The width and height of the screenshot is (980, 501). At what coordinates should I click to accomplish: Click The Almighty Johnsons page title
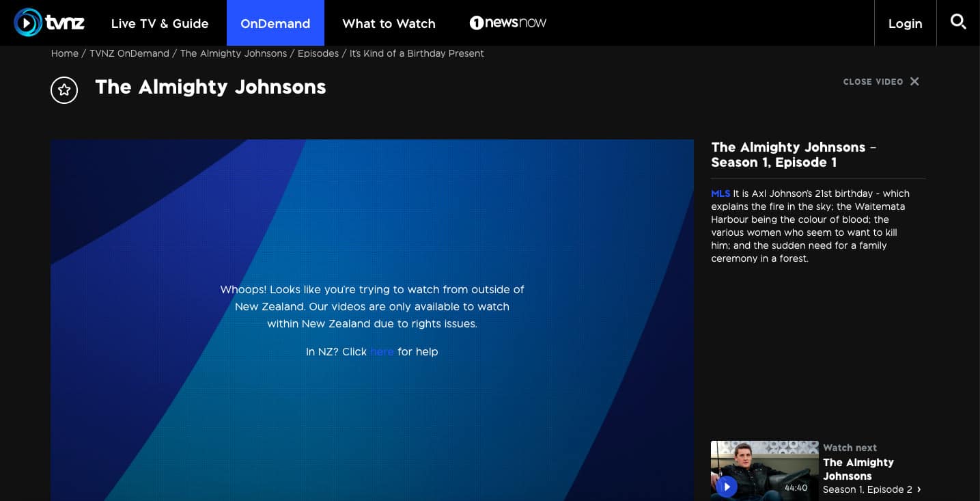tap(210, 87)
